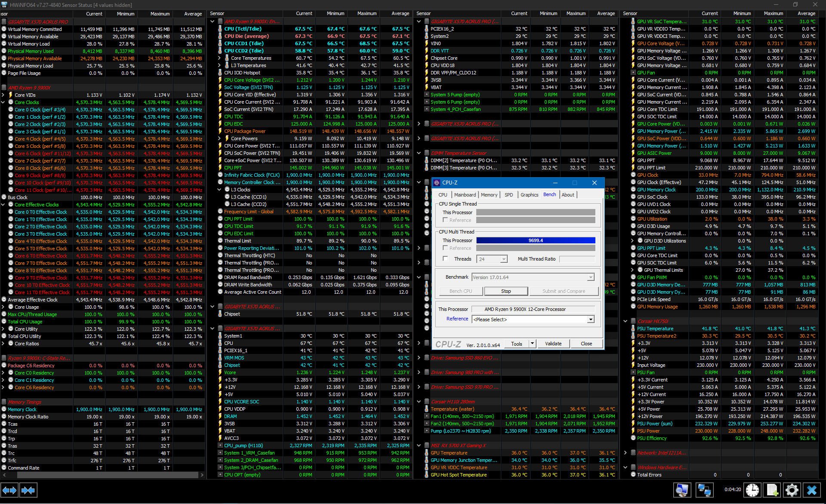
Task: Click the Stop button in CPU-Z bench
Action: (506, 291)
